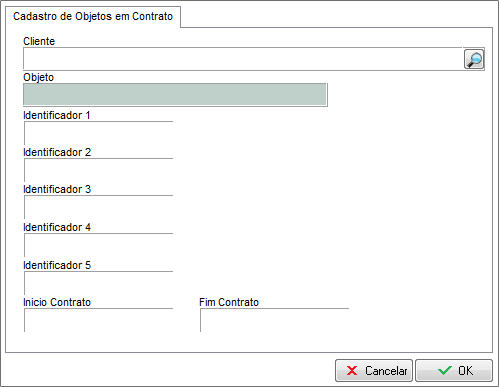Activate the Identificador 5 text field
499x387 pixels.
[x=98, y=283]
